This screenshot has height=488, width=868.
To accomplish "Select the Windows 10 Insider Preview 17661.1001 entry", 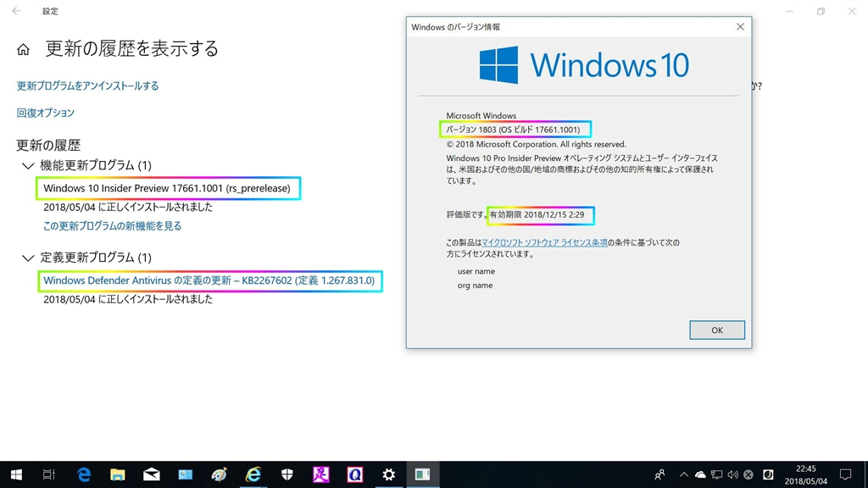I will (167, 188).
